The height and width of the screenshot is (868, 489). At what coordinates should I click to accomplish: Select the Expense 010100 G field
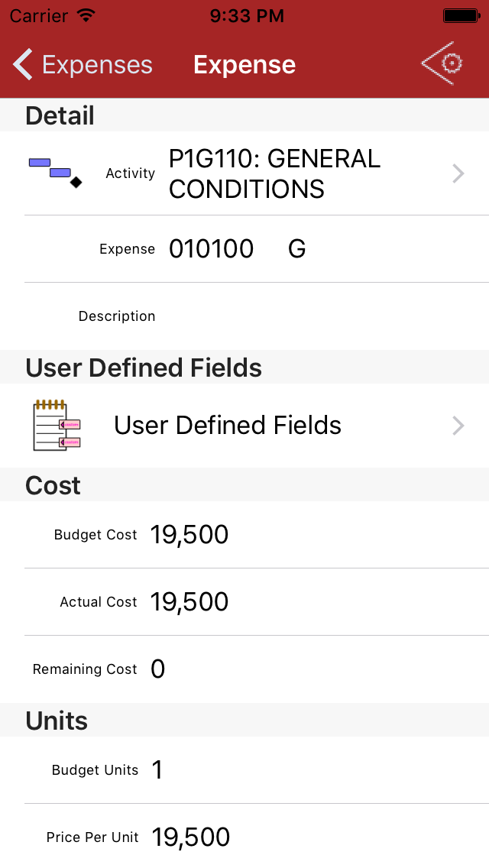pos(237,249)
